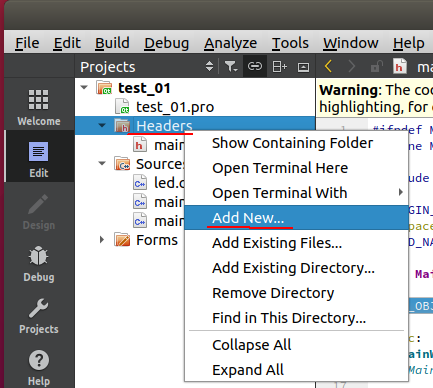Open Help mode question icon

[x=39, y=367]
